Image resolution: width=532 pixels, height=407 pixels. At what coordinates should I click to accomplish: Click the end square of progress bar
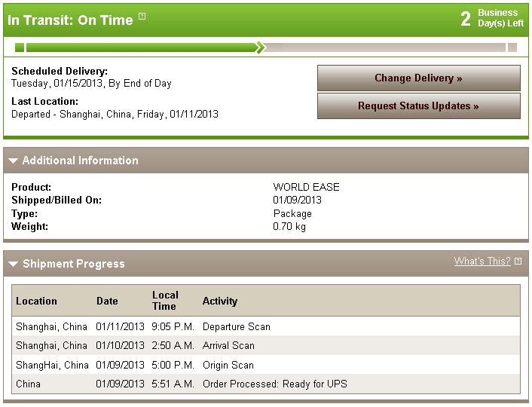[512, 47]
